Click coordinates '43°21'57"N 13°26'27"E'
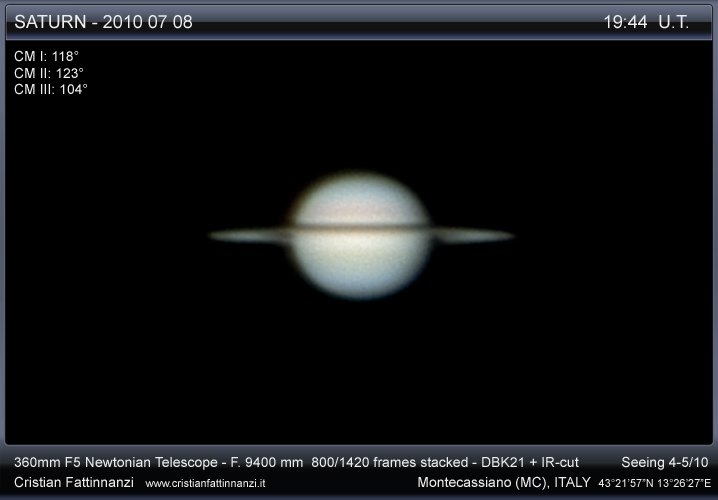718x500 pixels. pos(655,483)
